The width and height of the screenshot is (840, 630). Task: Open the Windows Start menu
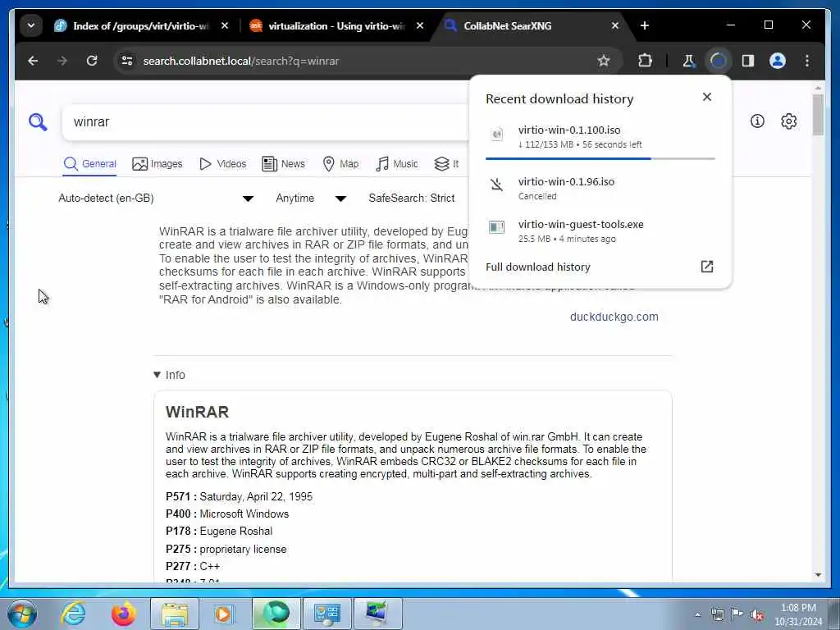[22, 614]
